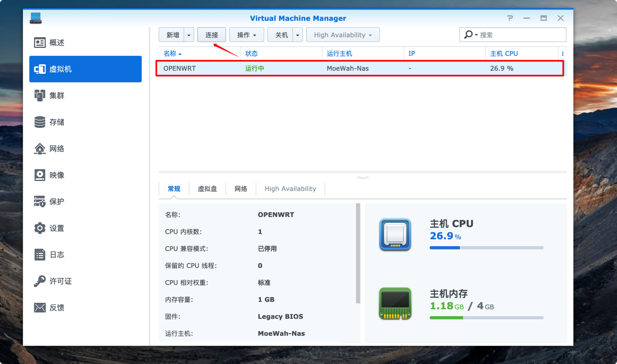The image size is (617, 364).
Task: Sort by the 运行主机 column header
Action: click(x=363, y=54)
